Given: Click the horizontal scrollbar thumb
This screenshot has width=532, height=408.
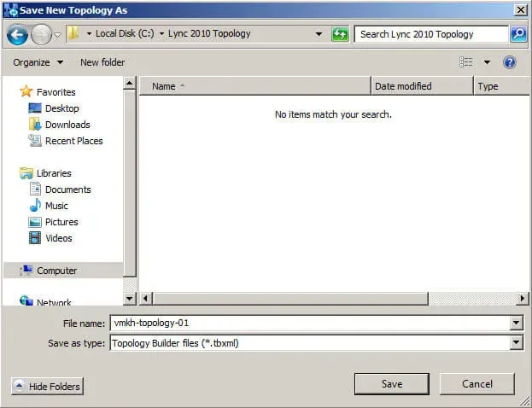Looking at the screenshot, I should (290, 299).
